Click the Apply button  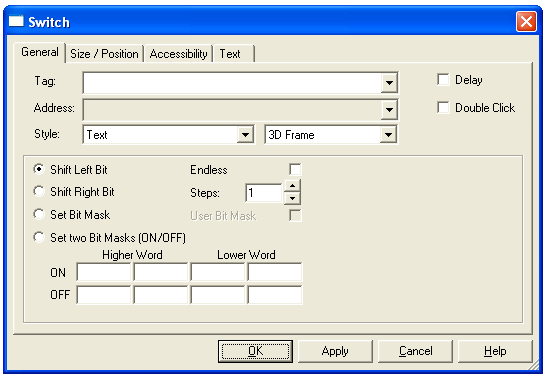pos(335,351)
